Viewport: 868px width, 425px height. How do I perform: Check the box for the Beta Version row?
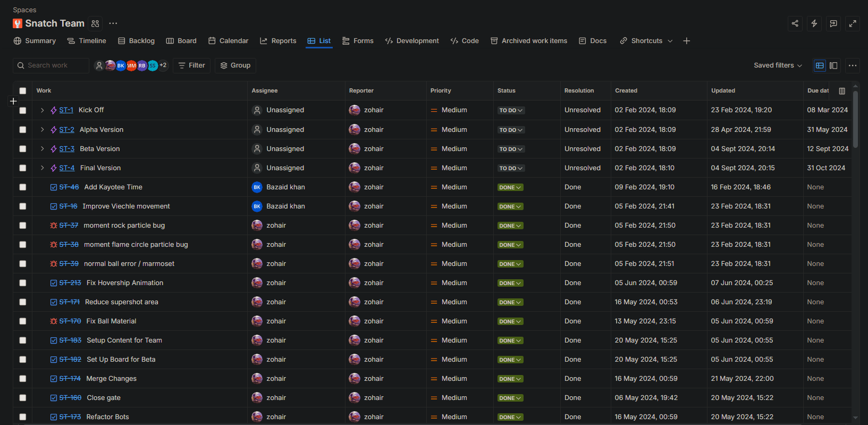point(23,149)
